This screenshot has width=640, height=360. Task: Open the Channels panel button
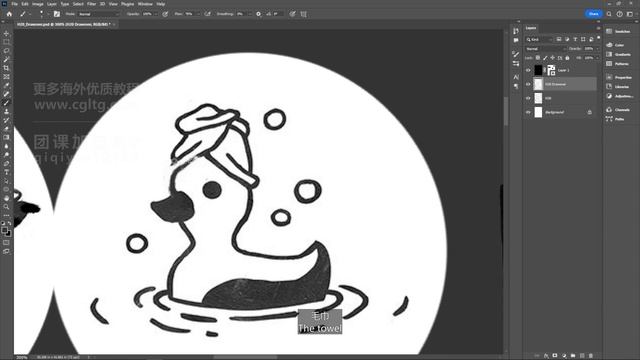(619, 109)
